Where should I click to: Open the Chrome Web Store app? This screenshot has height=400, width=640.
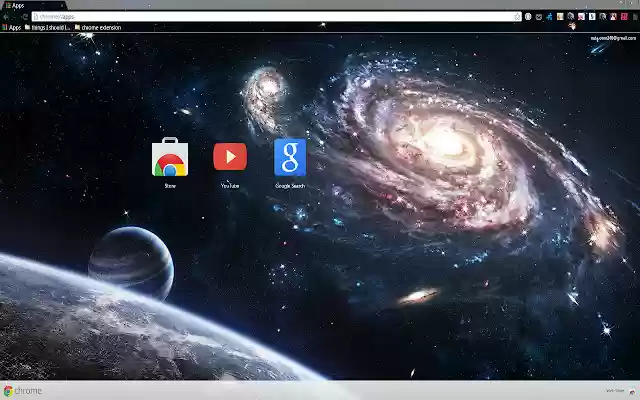170,158
